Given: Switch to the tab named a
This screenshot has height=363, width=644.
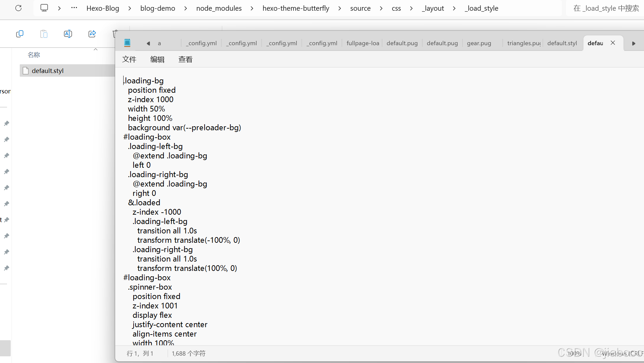Looking at the screenshot, I should coord(159,43).
